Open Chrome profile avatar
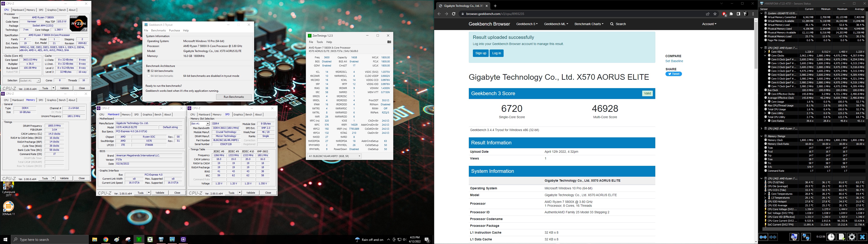 coord(746,14)
